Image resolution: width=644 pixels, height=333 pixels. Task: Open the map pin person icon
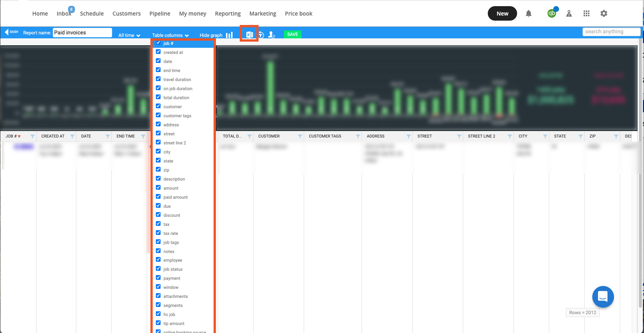[569, 14]
